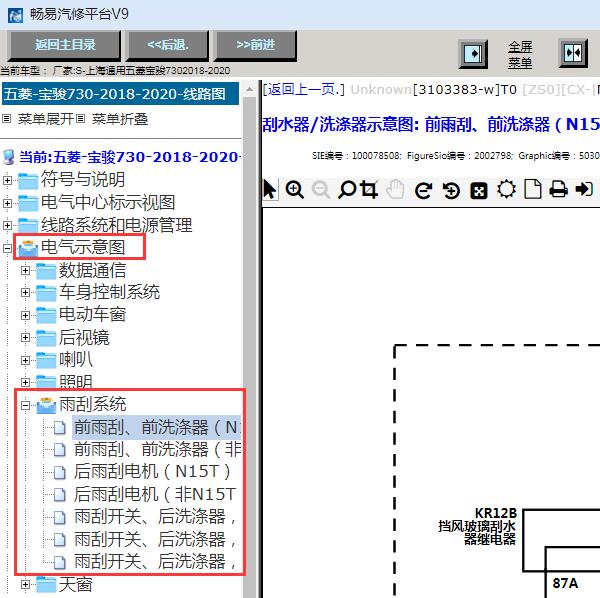
Task: Expand the 电动车窗 folder
Action: pos(25,315)
